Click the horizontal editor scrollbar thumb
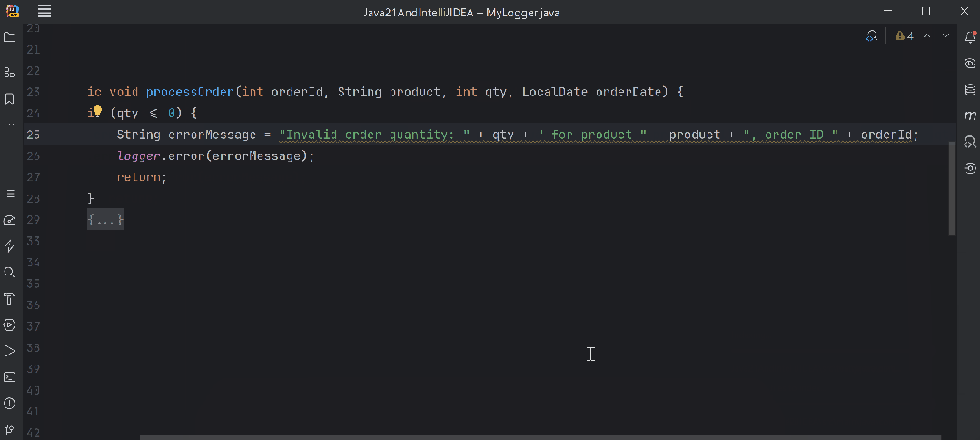Image resolution: width=980 pixels, height=440 pixels. click(x=540, y=437)
